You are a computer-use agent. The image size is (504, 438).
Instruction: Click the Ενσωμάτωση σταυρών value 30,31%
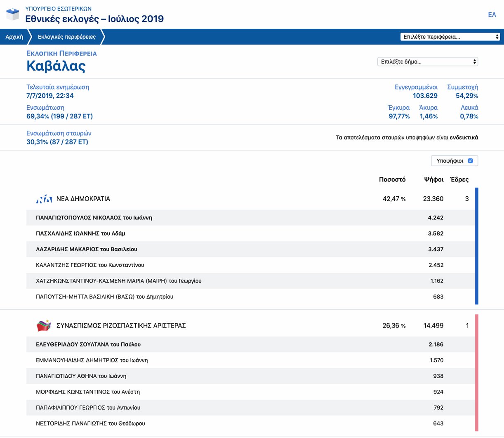57,142
